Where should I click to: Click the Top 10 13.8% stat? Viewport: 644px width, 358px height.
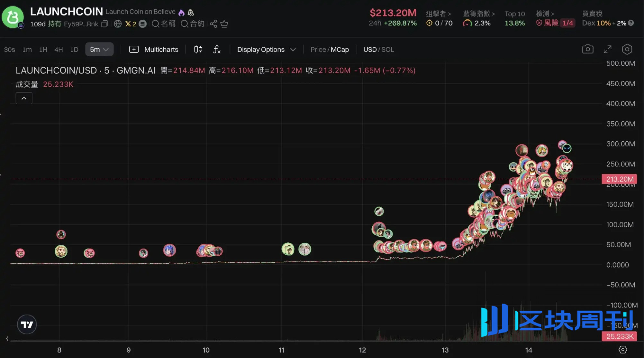coord(515,18)
